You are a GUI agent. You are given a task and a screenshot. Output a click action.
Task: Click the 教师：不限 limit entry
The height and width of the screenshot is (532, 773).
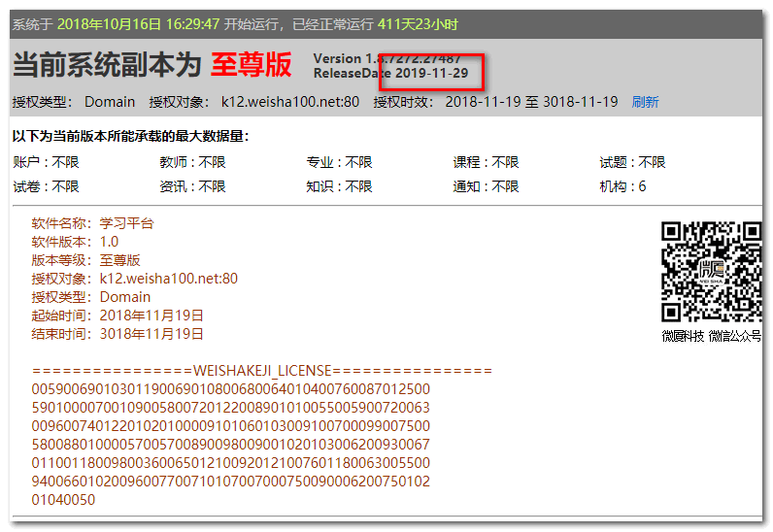[192, 162]
